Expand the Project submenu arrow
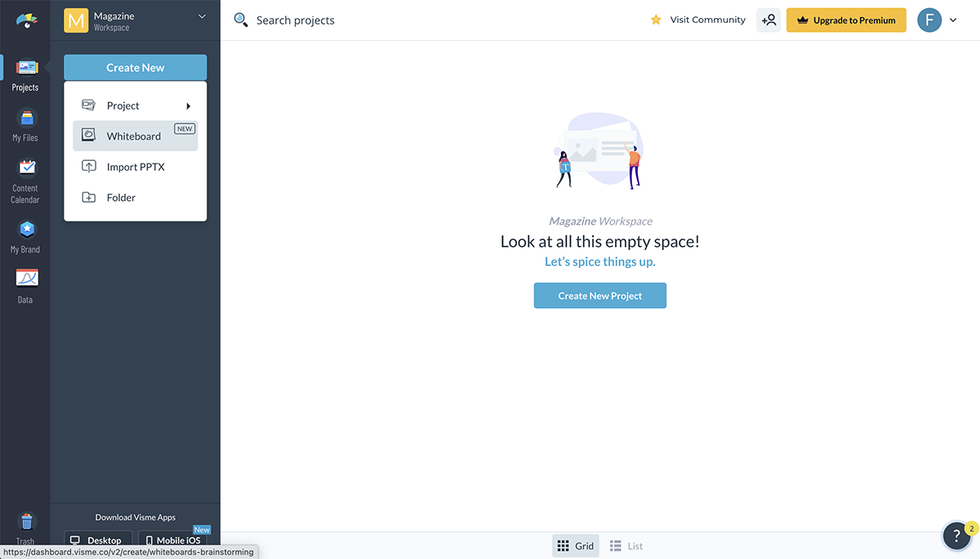The width and height of the screenshot is (980, 559). 188,106
